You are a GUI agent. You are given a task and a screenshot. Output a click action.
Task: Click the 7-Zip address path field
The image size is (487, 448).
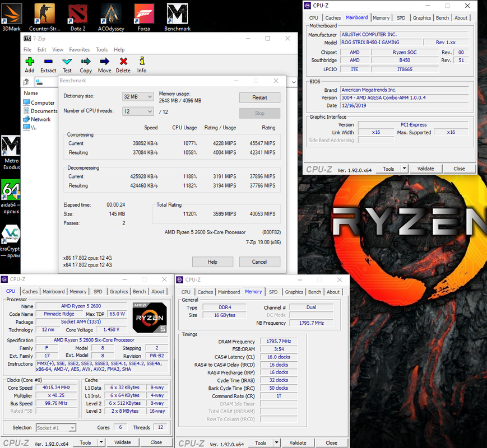47,82
